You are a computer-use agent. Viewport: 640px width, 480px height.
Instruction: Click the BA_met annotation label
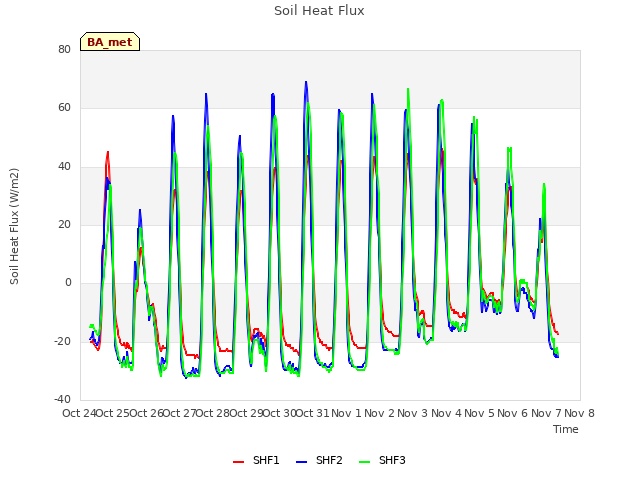coord(110,42)
